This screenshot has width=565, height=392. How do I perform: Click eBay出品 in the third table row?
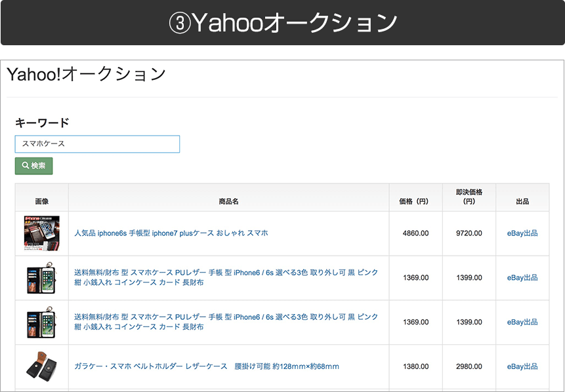tap(522, 322)
